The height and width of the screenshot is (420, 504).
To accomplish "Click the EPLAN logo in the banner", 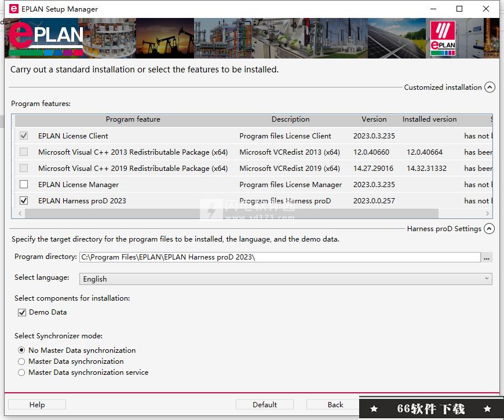I will 46,38.
